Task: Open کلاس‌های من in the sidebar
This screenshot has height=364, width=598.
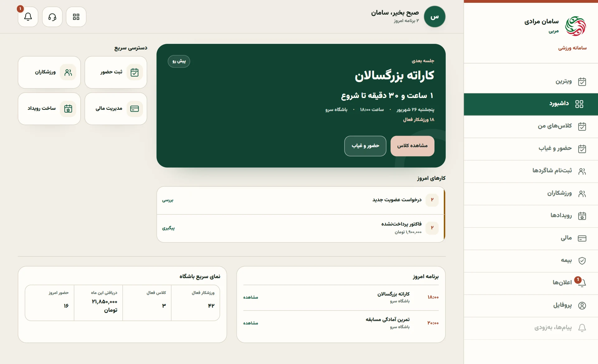Action: pos(531,126)
